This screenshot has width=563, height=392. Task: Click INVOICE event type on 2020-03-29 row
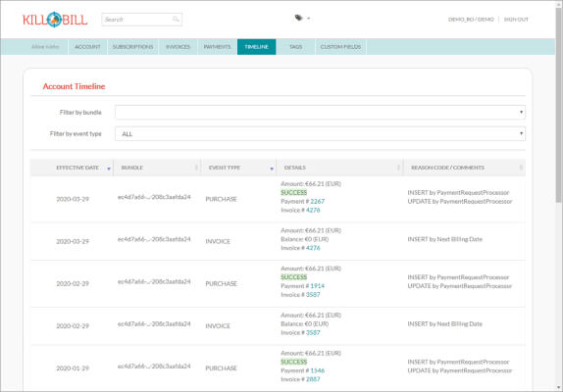click(218, 242)
